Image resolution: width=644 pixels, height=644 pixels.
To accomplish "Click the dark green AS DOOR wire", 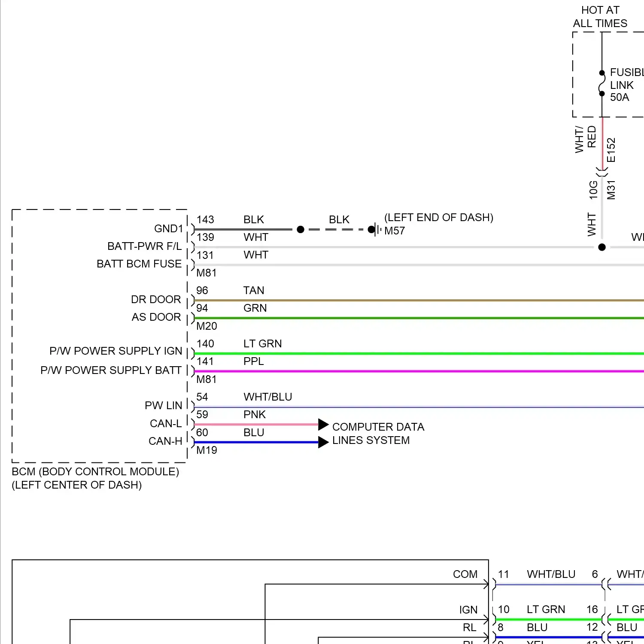I will (x=386, y=318).
